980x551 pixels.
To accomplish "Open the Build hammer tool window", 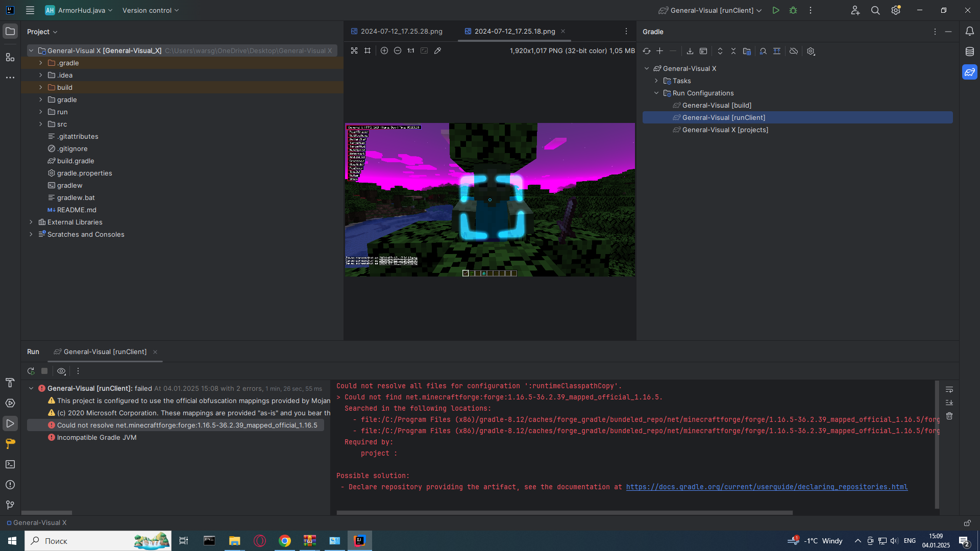I will (10, 383).
